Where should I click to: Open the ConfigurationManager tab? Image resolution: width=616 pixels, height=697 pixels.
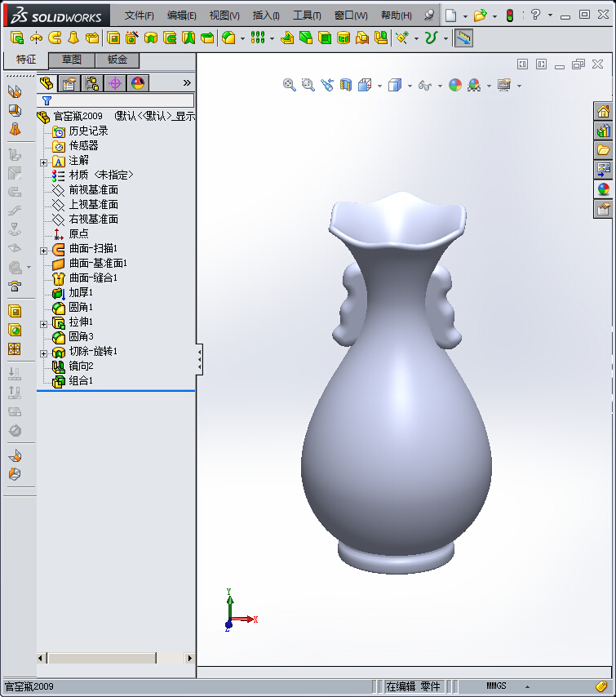click(92, 83)
